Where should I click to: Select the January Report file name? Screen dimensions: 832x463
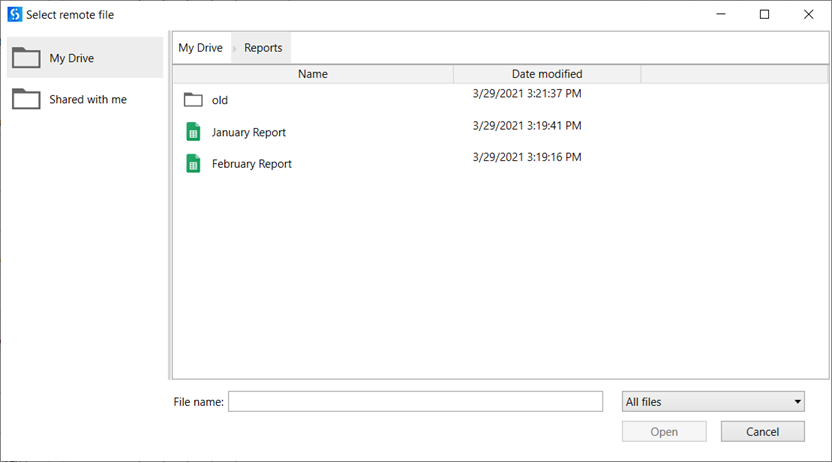coord(248,133)
